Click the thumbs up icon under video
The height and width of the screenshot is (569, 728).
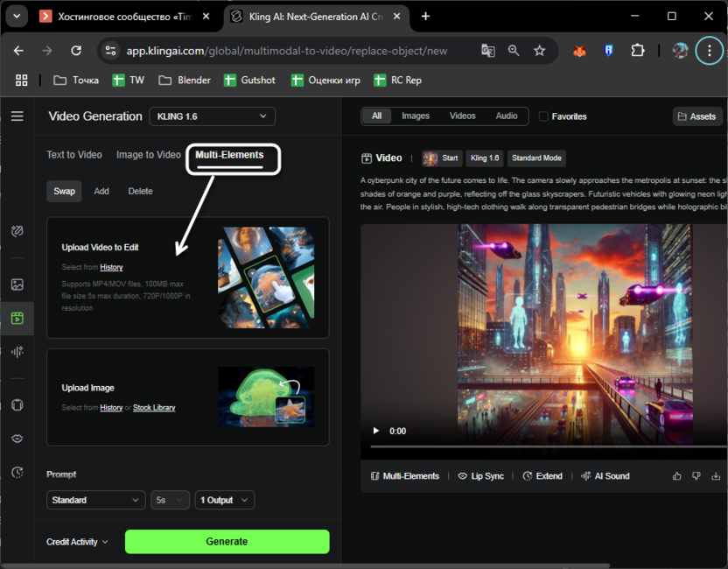tap(676, 476)
